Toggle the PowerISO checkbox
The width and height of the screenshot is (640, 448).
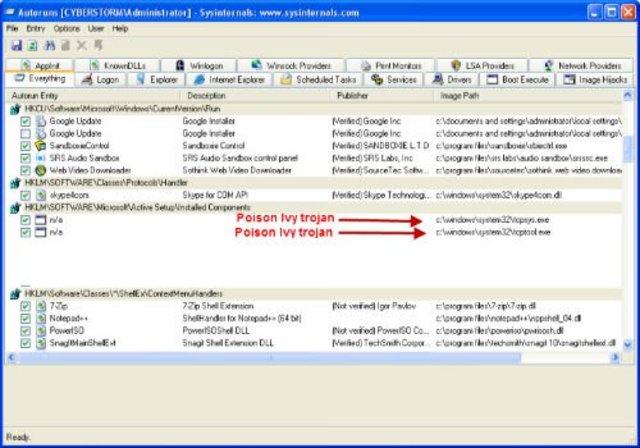point(25,330)
